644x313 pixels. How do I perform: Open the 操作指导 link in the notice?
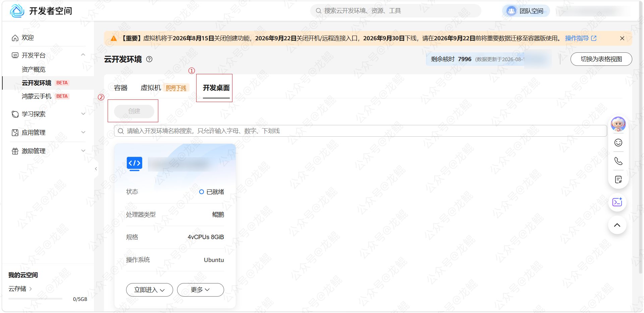point(581,38)
